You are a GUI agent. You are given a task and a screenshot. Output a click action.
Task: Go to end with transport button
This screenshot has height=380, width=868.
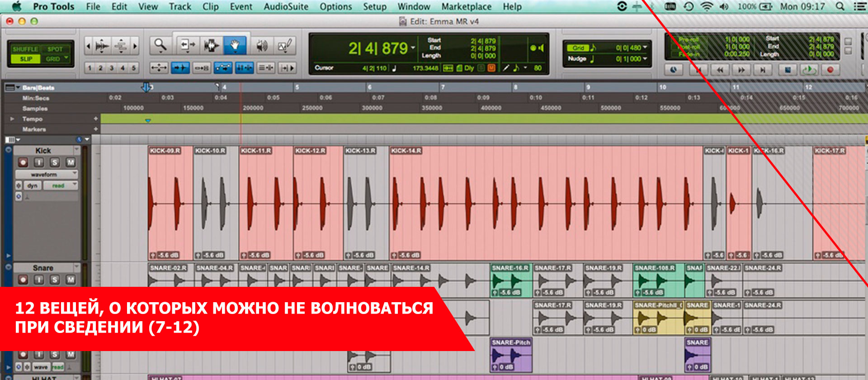coord(763,70)
